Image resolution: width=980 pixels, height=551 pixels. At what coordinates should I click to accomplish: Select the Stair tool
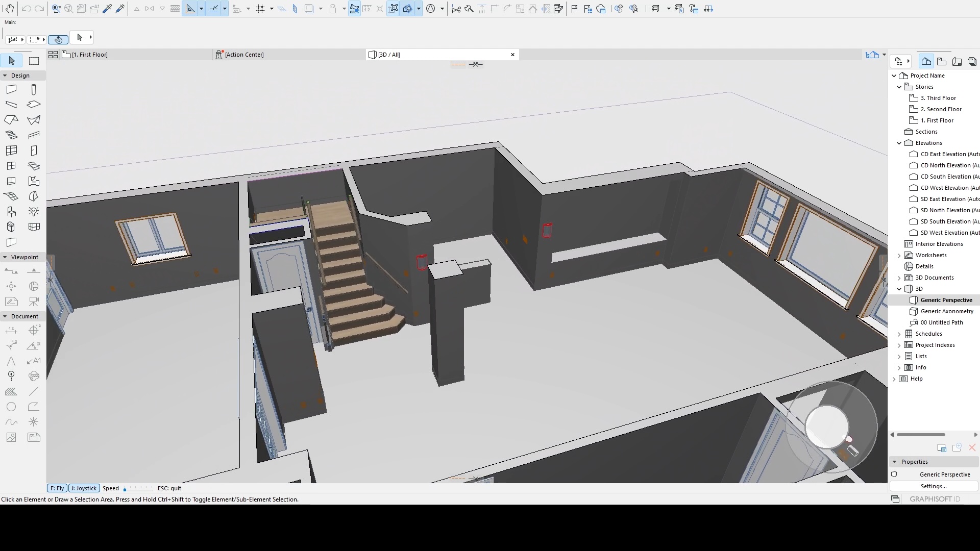11,135
